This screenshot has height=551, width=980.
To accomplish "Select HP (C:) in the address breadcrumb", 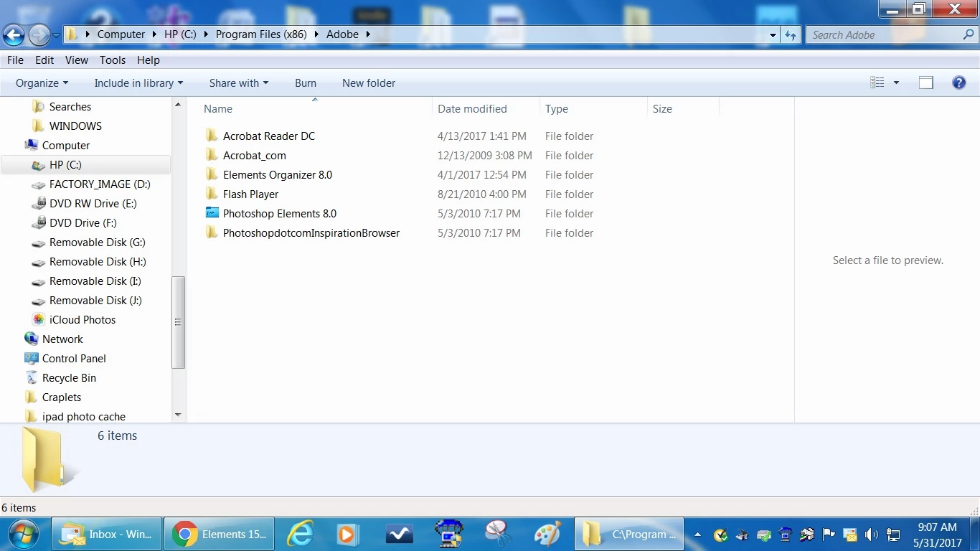I will coord(180,34).
